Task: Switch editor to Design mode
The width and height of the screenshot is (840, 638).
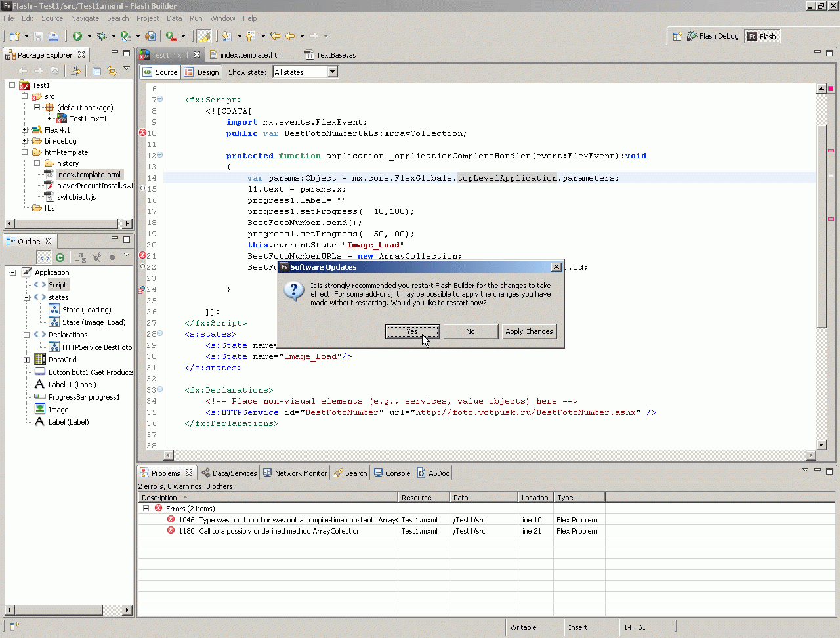Action: (x=201, y=72)
